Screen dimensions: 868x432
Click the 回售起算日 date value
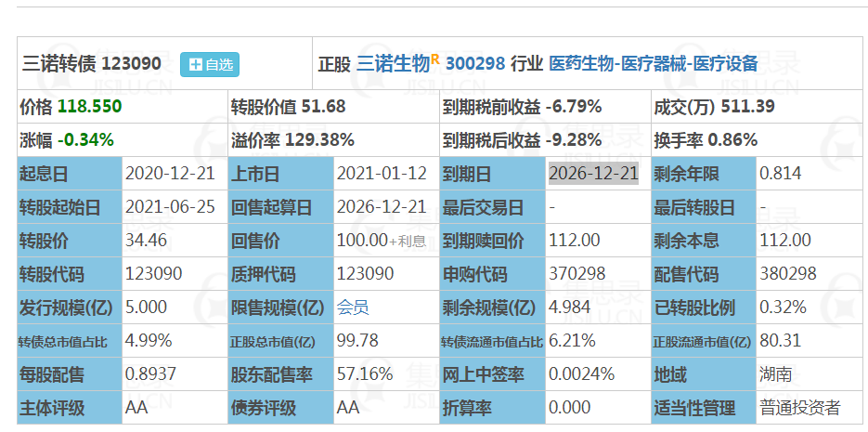click(382, 207)
